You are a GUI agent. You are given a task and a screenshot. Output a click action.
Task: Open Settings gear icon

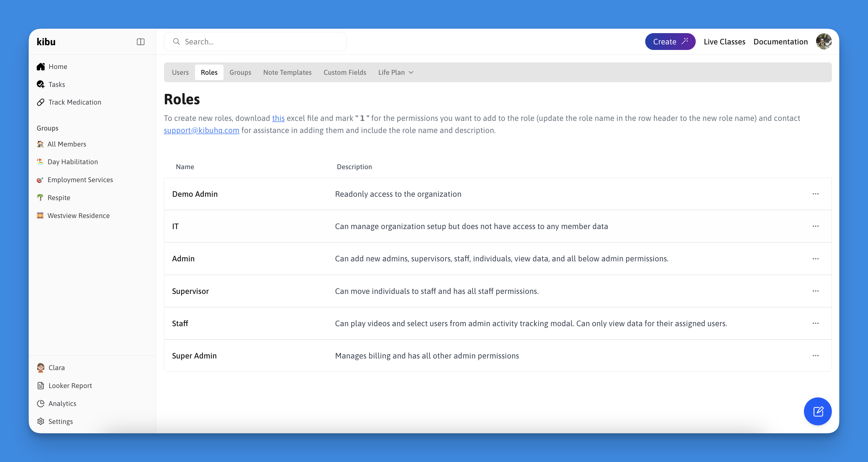(x=40, y=421)
